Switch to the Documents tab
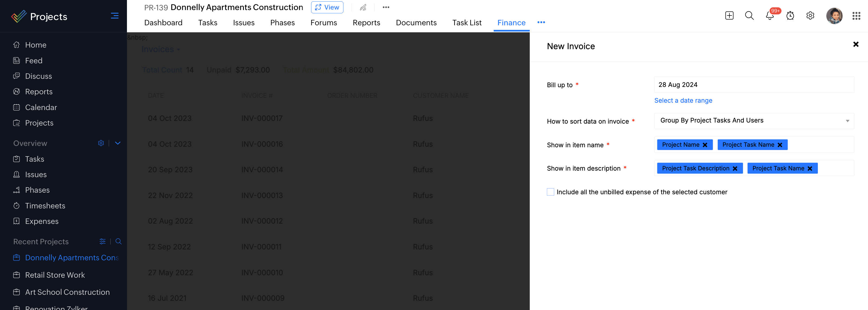The width and height of the screenshot is (868, 310). click(x=416, y=23)
